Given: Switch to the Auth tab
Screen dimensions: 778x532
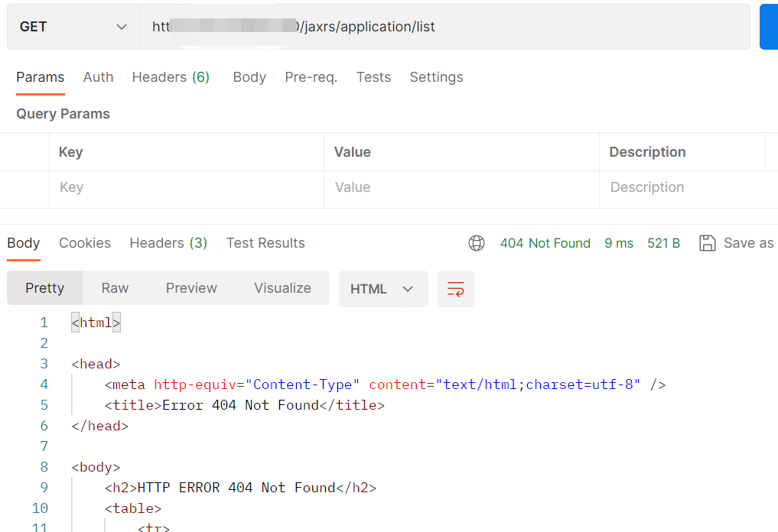Looking at the screenshot, I should pyautogui.click(x=98, y=77).
